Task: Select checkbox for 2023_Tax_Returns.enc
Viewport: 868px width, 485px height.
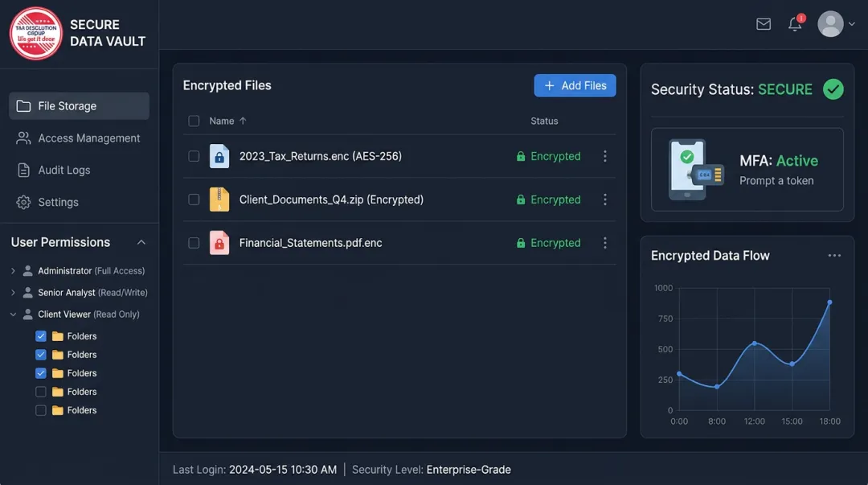Action: tap(194, 156)
